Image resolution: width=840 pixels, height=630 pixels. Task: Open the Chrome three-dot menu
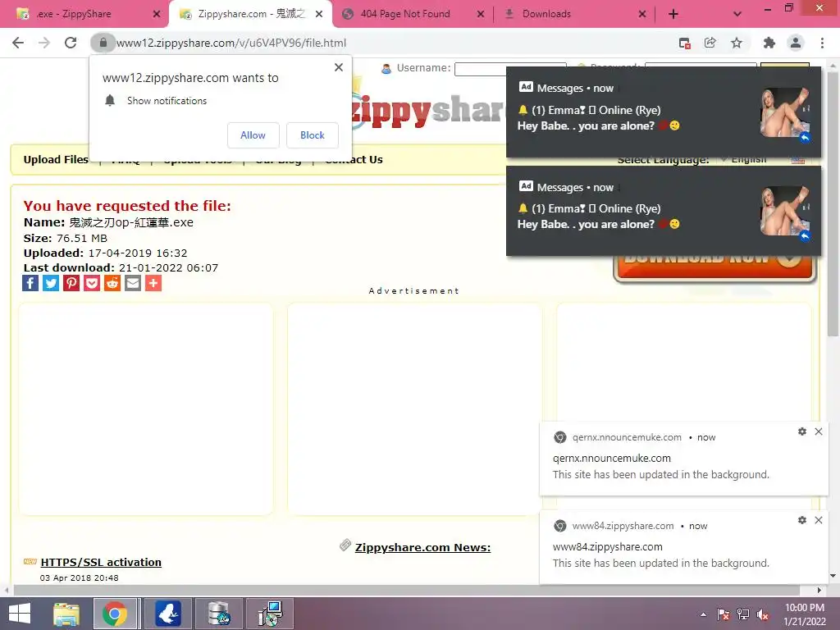click(x=822, y=43)
